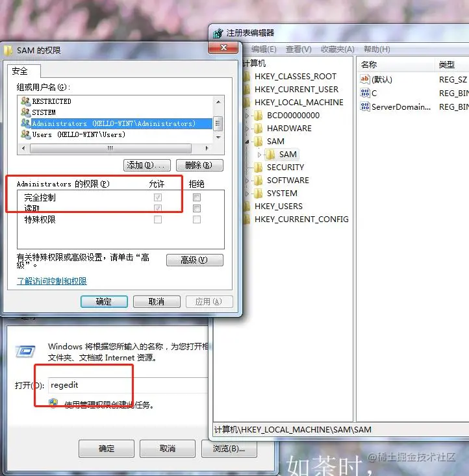
Task: Open advanced settings with 高级(V) button
Action: click(194, 260)
